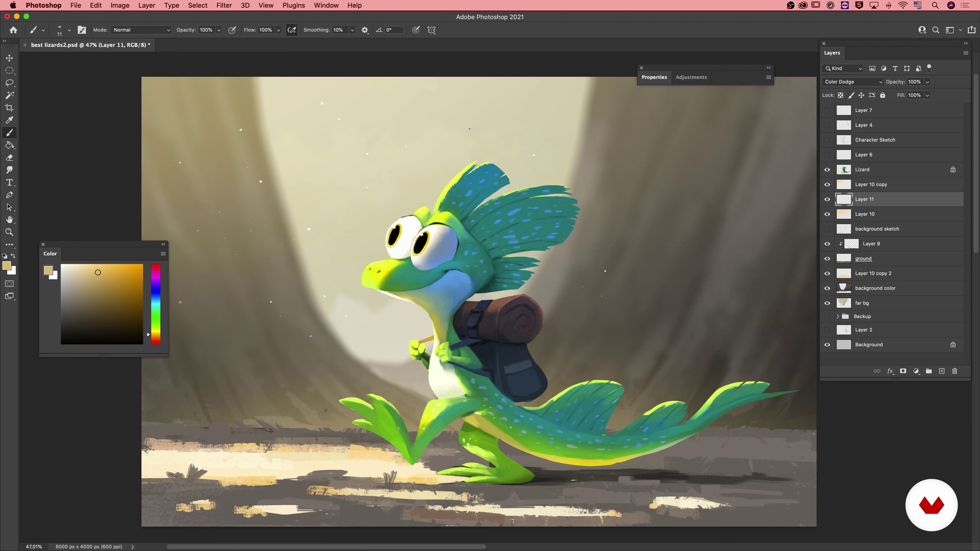
Task: Open the Plugins menu
Action: tap(293, 5)
